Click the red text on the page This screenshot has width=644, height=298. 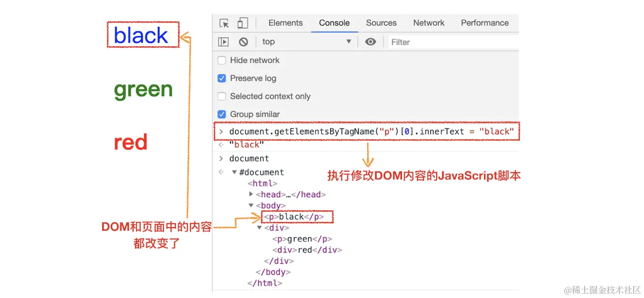pyautogui.click(x=131, y=143)
